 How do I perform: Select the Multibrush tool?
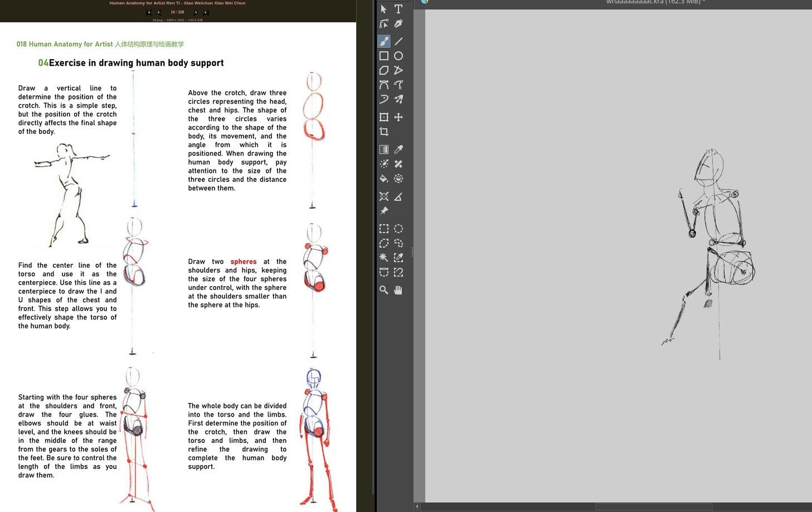click(x=398, y=99)
